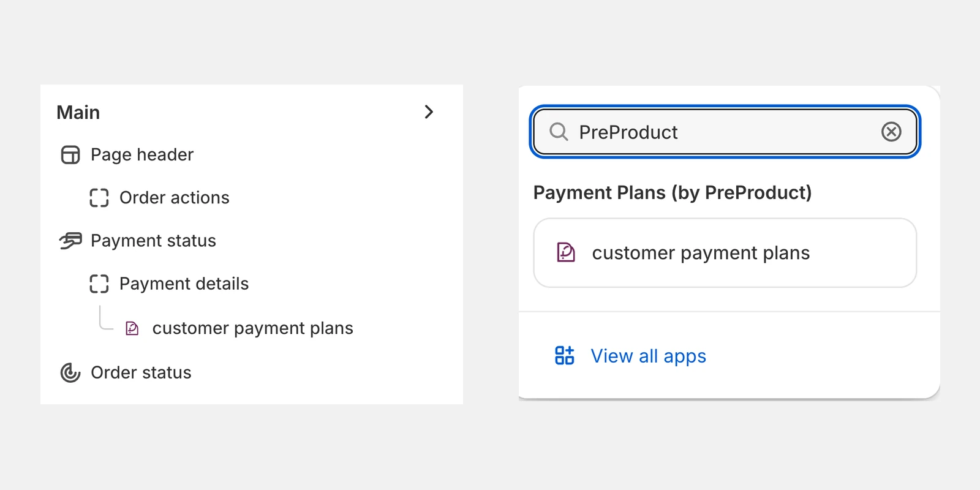
Task: Click the Payment status hand icon
Action: pyautogui.click(x=70, y=241)
